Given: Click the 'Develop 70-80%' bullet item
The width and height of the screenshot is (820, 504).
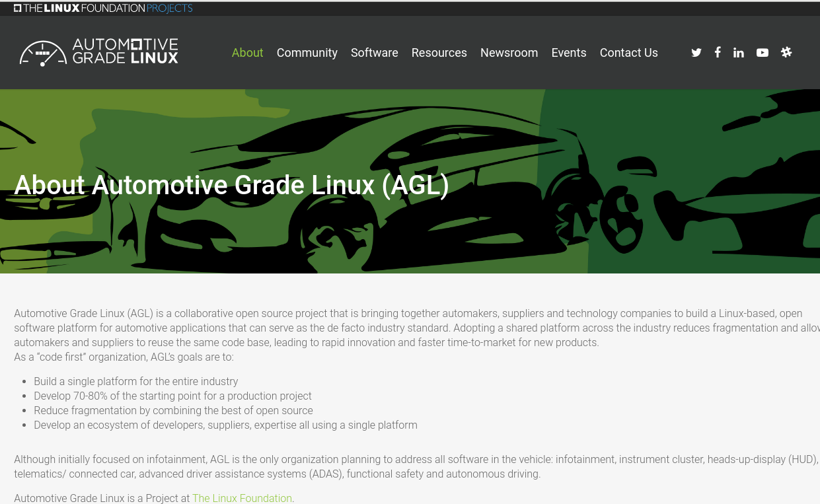Looking at the screenshot, I should (172, 396).
